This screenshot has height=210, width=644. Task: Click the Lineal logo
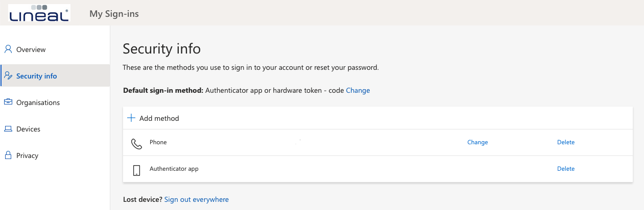(x=39, y=13)
